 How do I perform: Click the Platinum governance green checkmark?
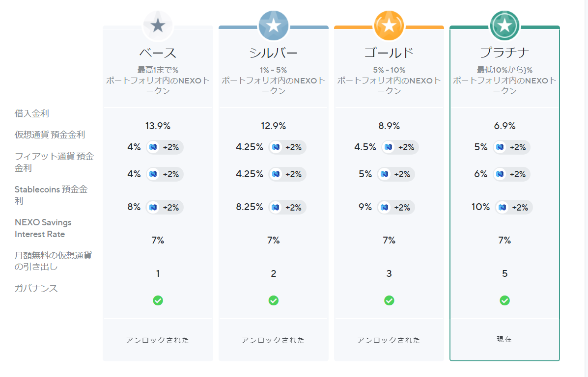click(x=504, y=300)
